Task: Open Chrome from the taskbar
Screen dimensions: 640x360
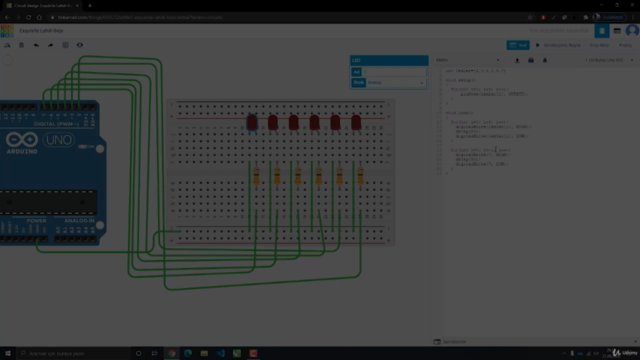Action: coord(171,353)
